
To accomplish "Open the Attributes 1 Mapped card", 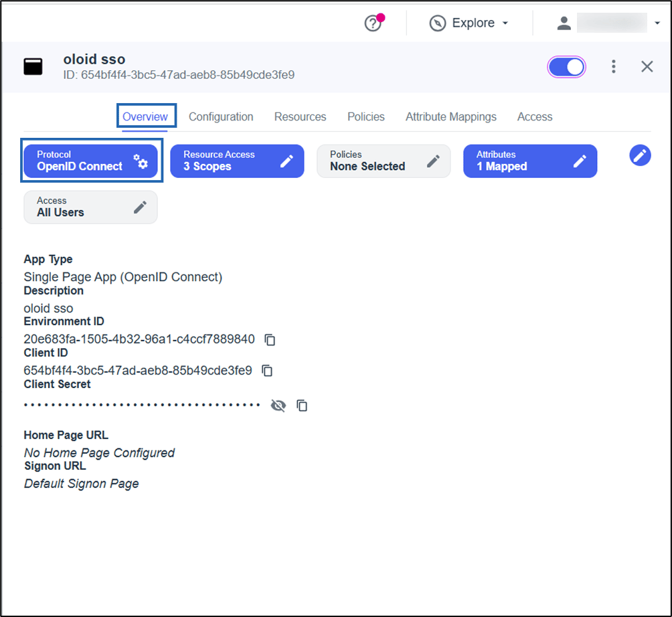I will pos(530,161).
